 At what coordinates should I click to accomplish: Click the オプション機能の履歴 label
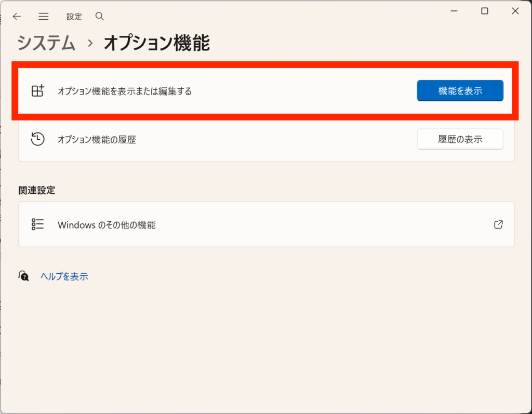tap(97, 140)
